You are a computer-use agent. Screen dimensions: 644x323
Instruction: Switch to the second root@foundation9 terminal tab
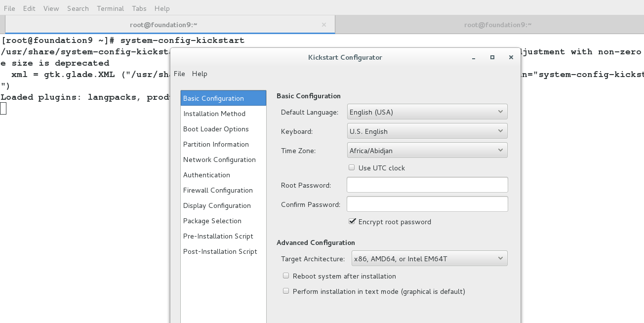[497, 25]
